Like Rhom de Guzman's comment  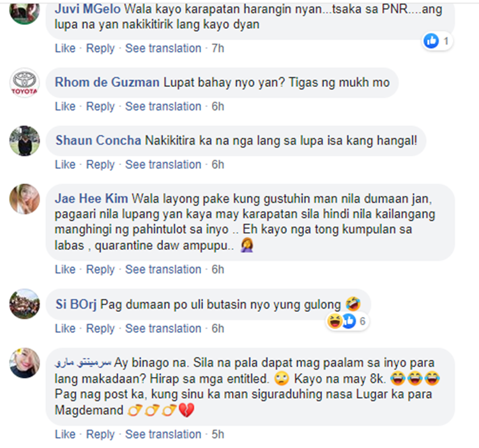tap(65, 106)
